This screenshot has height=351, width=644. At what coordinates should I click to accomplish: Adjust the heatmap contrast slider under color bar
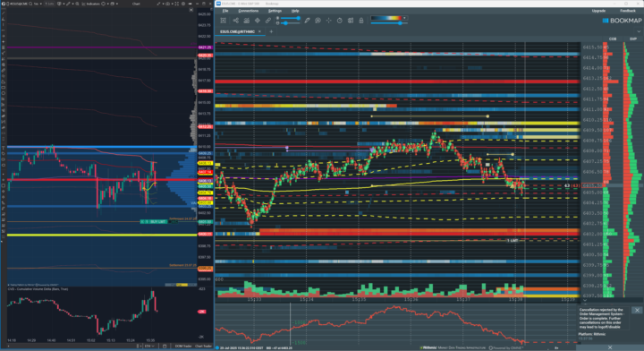[x=400, y=23]
